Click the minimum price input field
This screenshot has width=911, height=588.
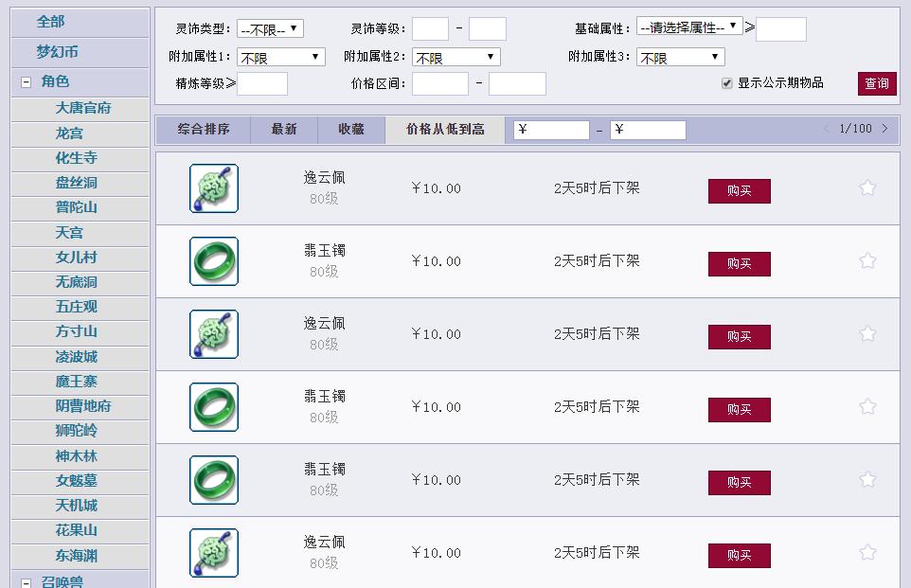tap(439, 83)
